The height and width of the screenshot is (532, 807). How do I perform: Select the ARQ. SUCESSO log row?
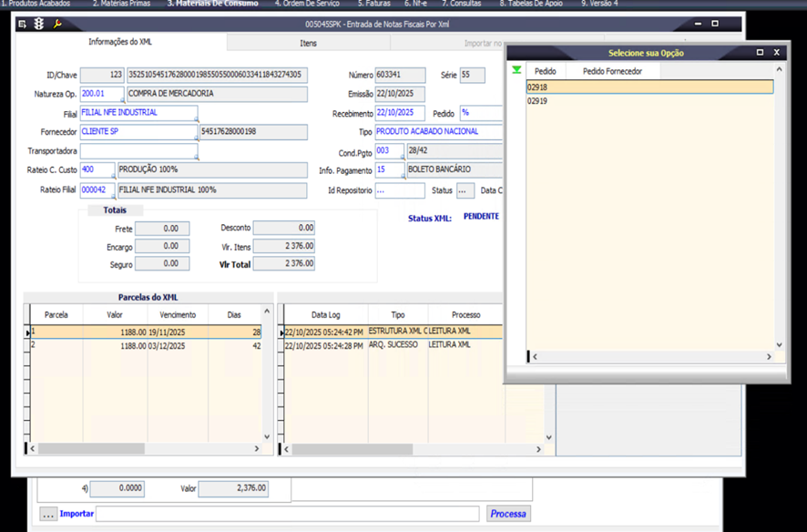point(393,344)
